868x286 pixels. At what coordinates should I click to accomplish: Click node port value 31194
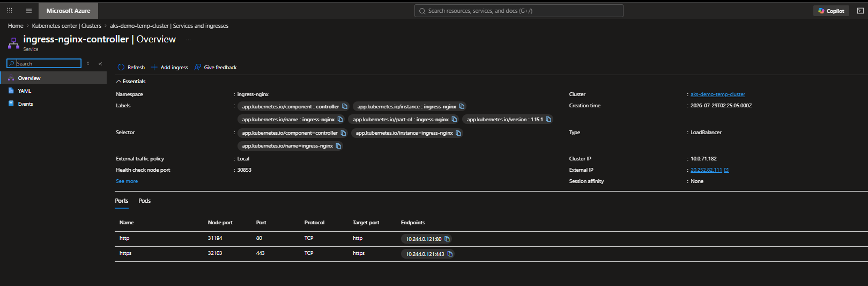point(215,238)
